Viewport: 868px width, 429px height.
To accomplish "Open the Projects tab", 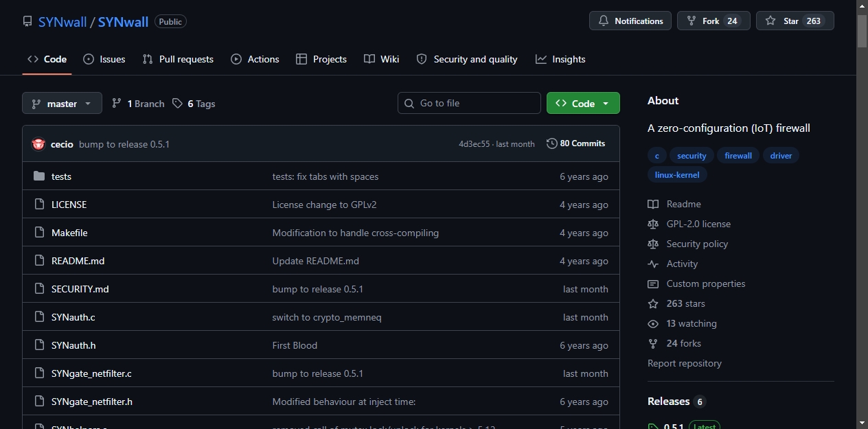I will (321, 59).
